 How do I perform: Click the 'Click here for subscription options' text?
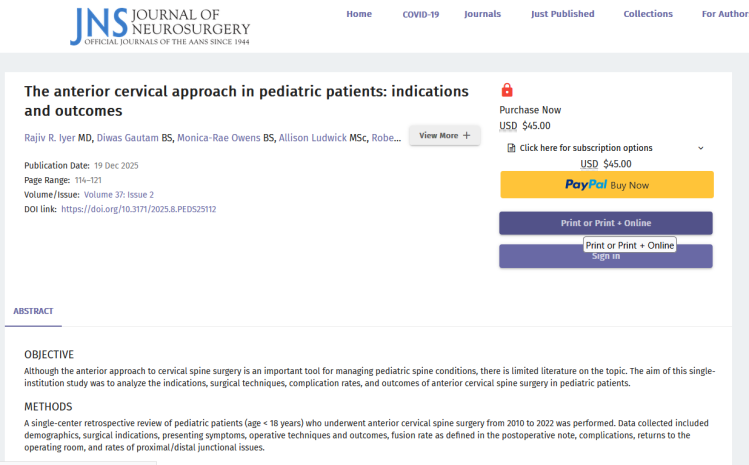[586, 148]
